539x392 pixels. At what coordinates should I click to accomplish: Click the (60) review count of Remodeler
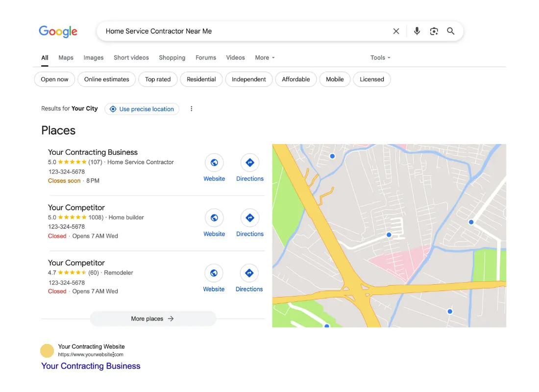tap(94, 272)
